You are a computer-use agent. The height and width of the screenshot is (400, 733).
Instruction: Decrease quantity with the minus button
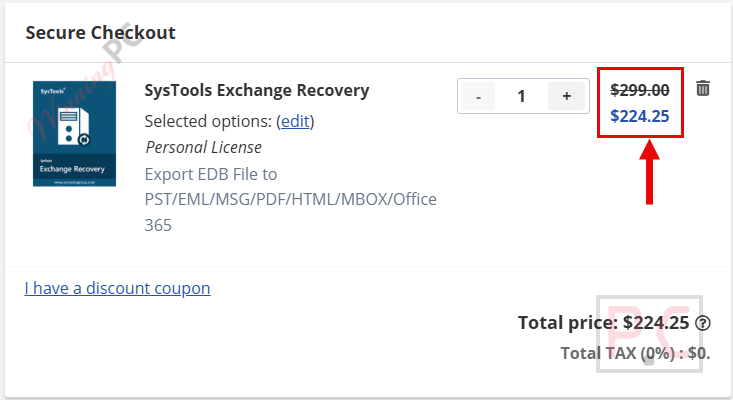pos(478,96)
